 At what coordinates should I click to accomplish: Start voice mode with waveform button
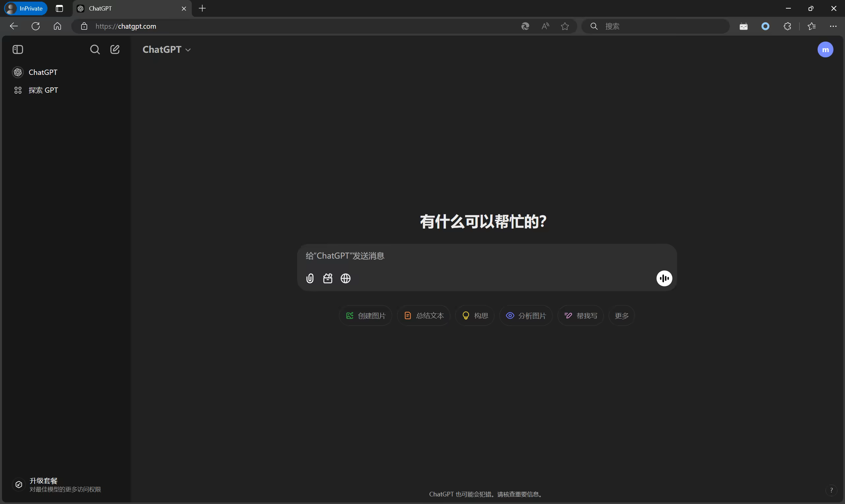[x=664, y=278]
